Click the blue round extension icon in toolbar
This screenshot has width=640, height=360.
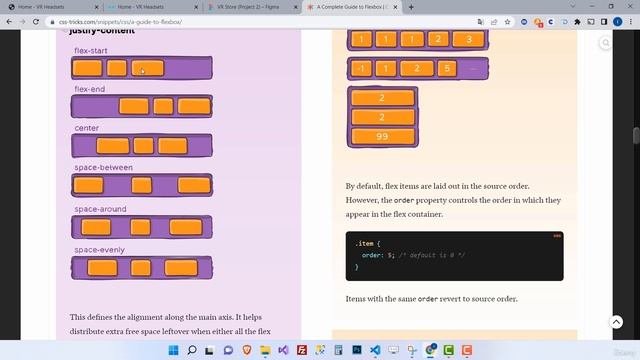(x=524, y=22)
